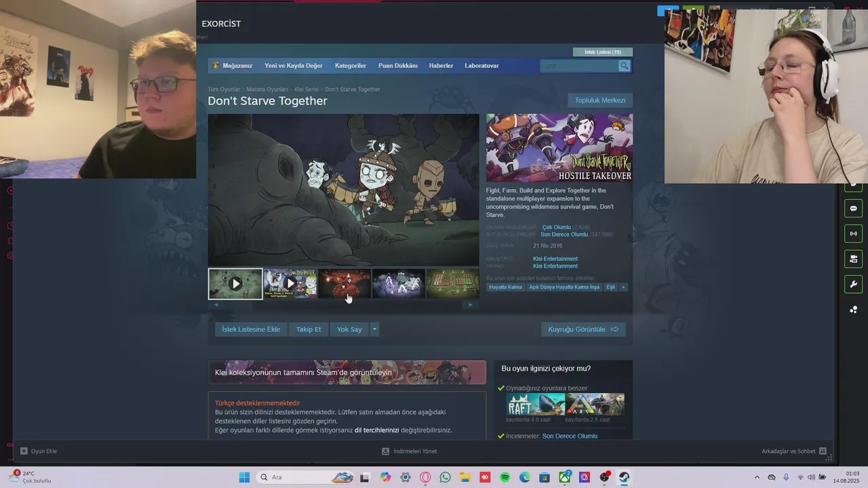Click the Eşli tag
The width and height of the screenshot is (868, 488).
pyautogui.click(x=610, y=287)
